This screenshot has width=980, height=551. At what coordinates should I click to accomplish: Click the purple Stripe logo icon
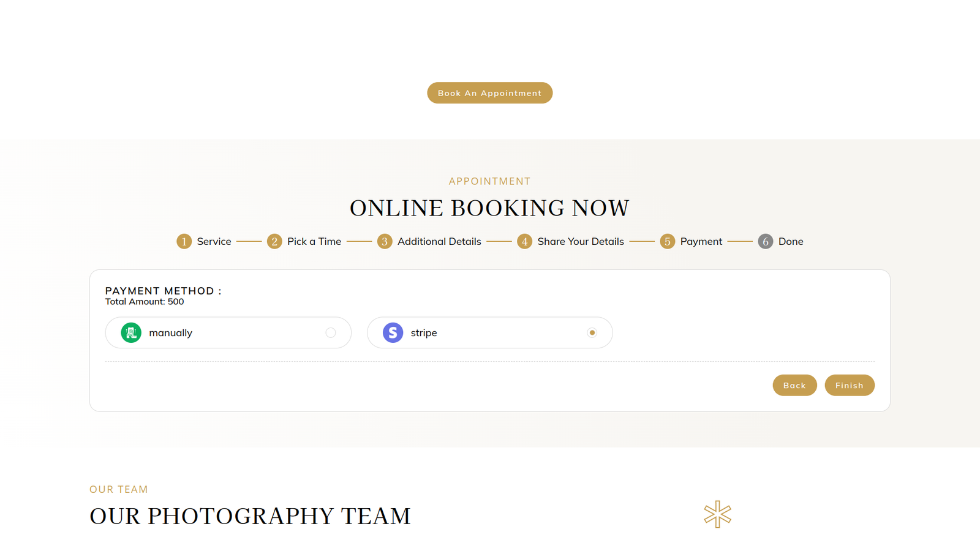(393, 332)
